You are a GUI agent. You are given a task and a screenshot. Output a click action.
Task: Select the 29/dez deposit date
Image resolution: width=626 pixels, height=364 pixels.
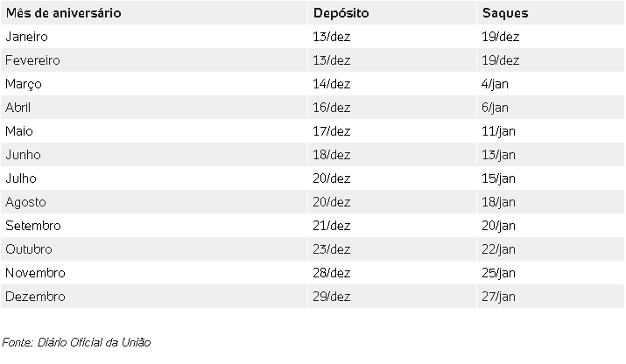click(x=331, y=297)
